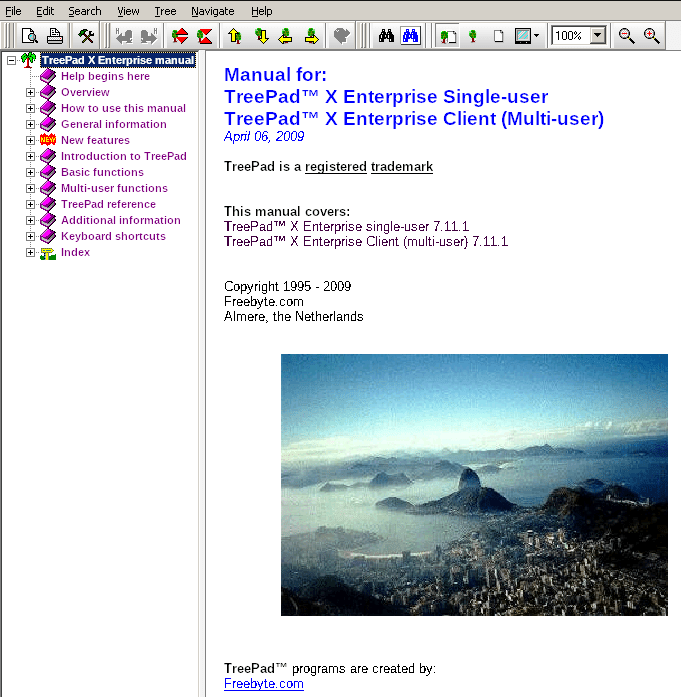The width and height of the screenshot is (681, 697).
Task: Expand the General information node
Action: (30, 124)
